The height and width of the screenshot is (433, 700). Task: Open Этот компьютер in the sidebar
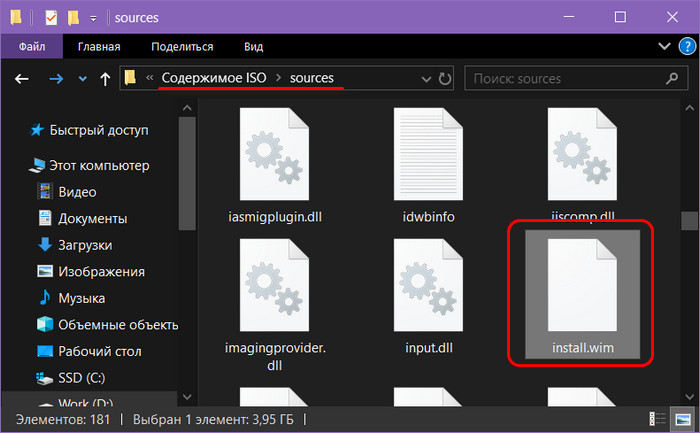click(89, 166)
